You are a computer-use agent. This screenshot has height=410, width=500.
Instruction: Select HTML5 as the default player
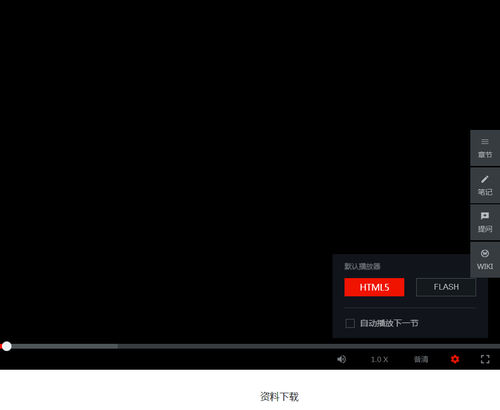tap(374, 287)
